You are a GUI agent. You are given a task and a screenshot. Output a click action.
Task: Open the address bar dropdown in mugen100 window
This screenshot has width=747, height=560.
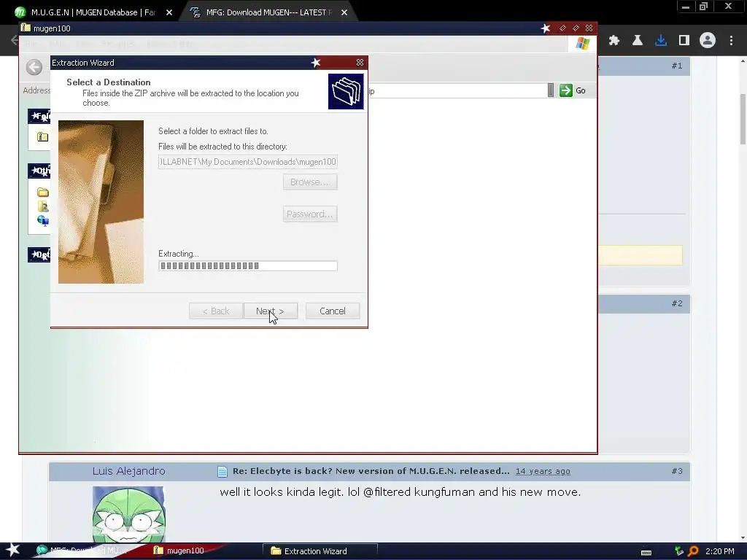click(x=551, y=90)
